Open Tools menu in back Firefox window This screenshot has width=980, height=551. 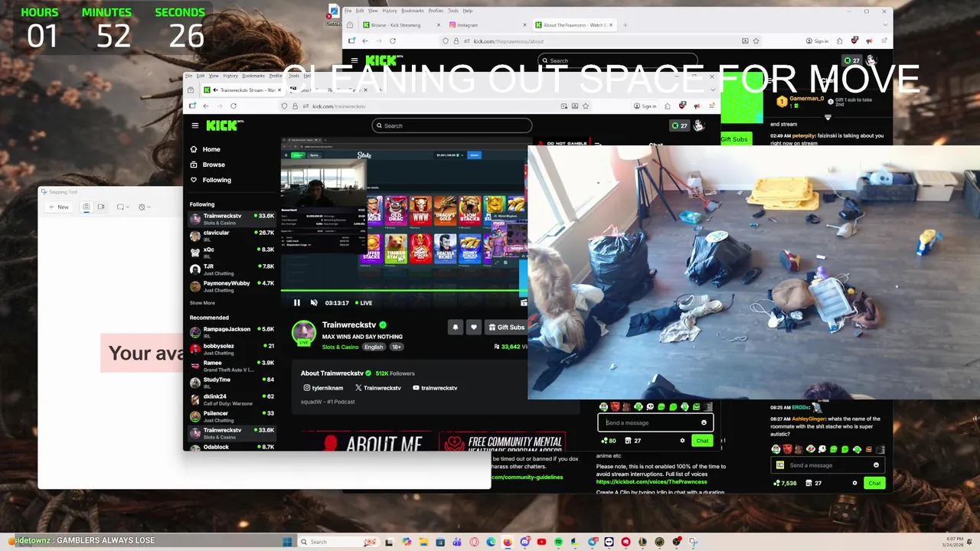click(453, 11)
